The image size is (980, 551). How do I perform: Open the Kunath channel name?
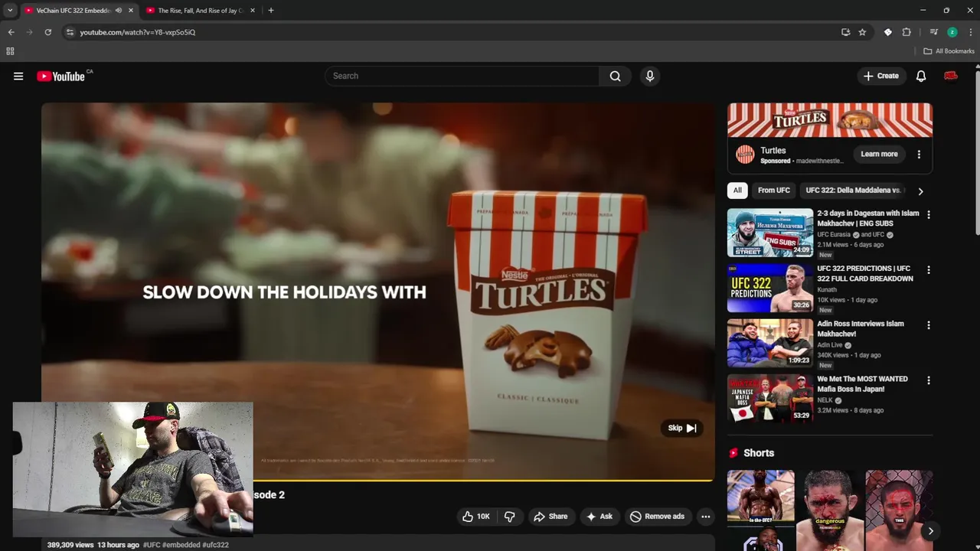click(x=827, y=290)
